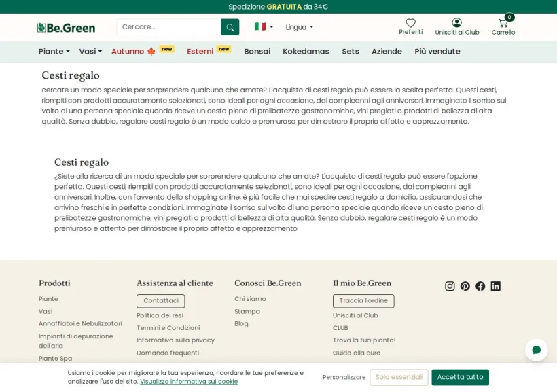The image size is (557, 392).
Task: Open the Italian flag country dropdown
Action: (264, 26)
